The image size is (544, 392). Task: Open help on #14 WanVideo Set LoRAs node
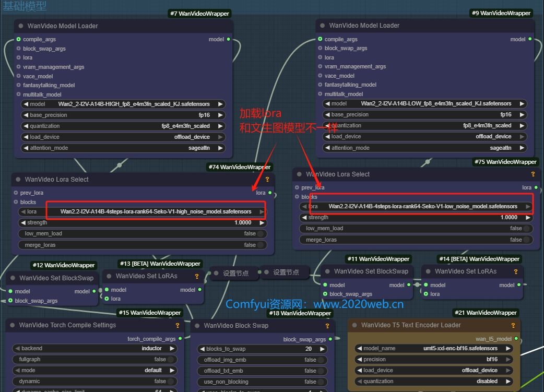click(x=516, y=271)
